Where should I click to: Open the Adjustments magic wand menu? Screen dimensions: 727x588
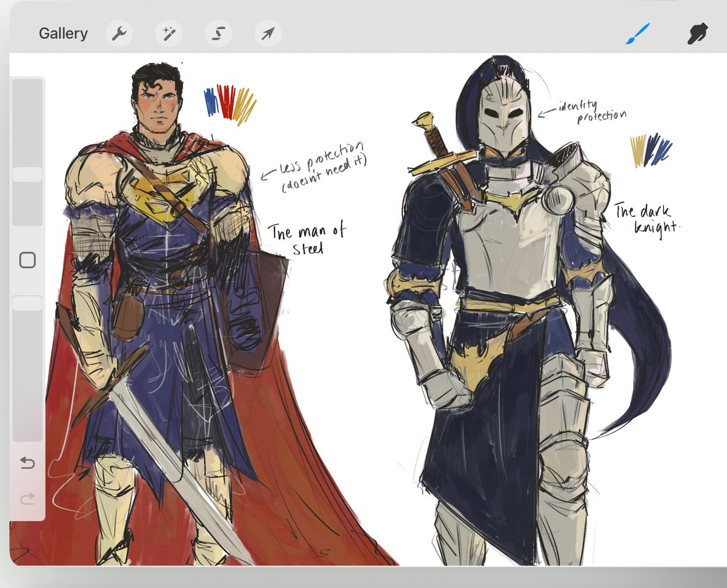[x=169, y=33]
